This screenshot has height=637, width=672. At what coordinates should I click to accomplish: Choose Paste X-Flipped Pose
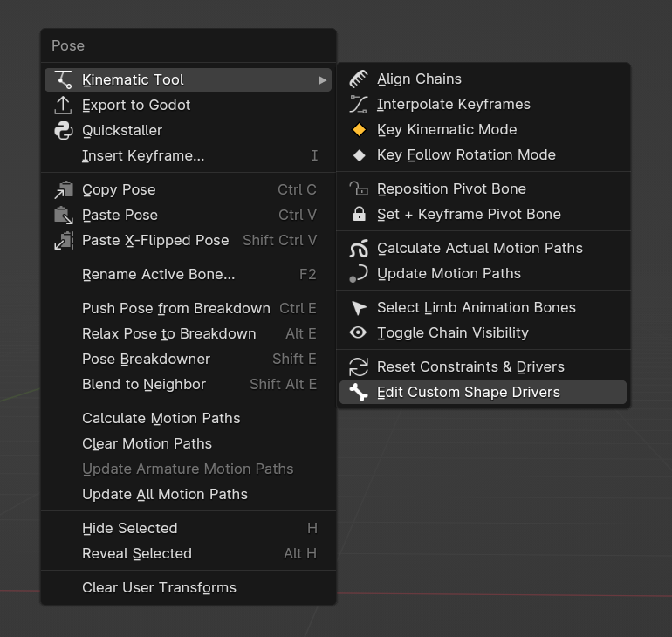(x=188, y=240)
